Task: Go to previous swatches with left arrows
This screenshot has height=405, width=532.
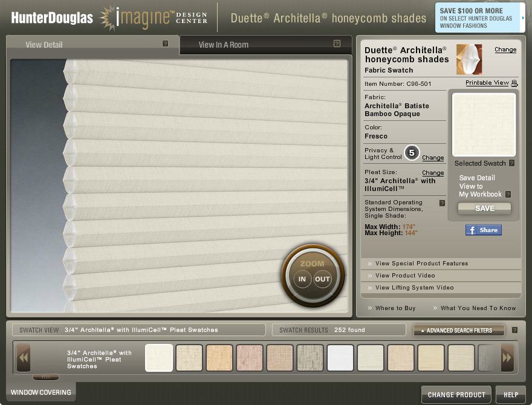Action: [24, 358]
